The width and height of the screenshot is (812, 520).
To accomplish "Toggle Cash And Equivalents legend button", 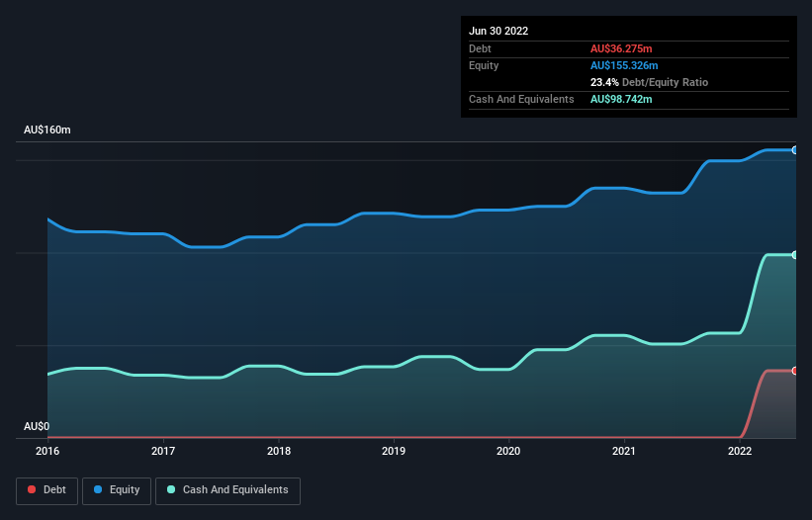I will tap(227, 490).
